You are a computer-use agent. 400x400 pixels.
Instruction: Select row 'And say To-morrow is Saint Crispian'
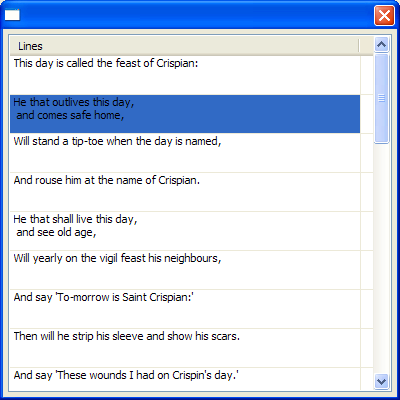(185, 309)
